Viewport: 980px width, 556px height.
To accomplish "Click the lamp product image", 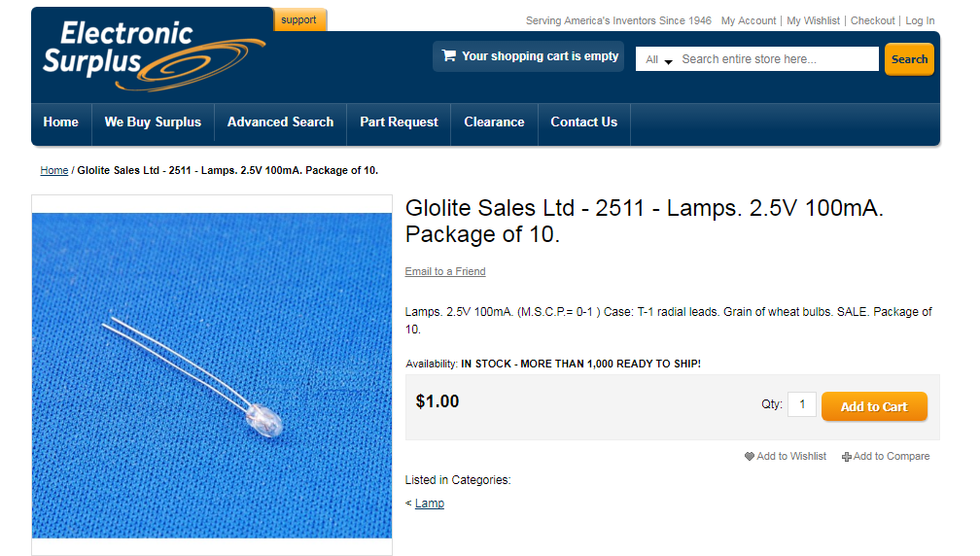I will point(212,375).
